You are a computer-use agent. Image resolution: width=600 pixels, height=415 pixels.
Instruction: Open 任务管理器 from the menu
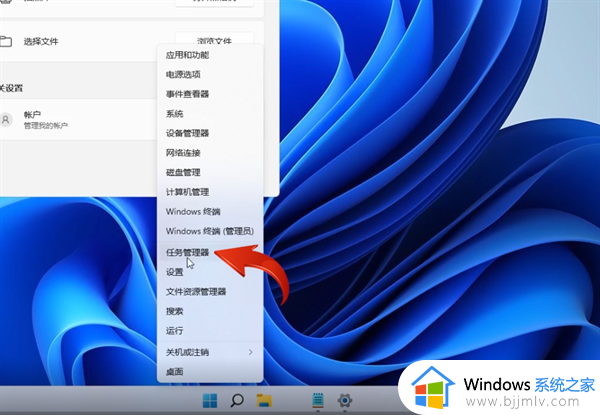[x=210, y=252]
